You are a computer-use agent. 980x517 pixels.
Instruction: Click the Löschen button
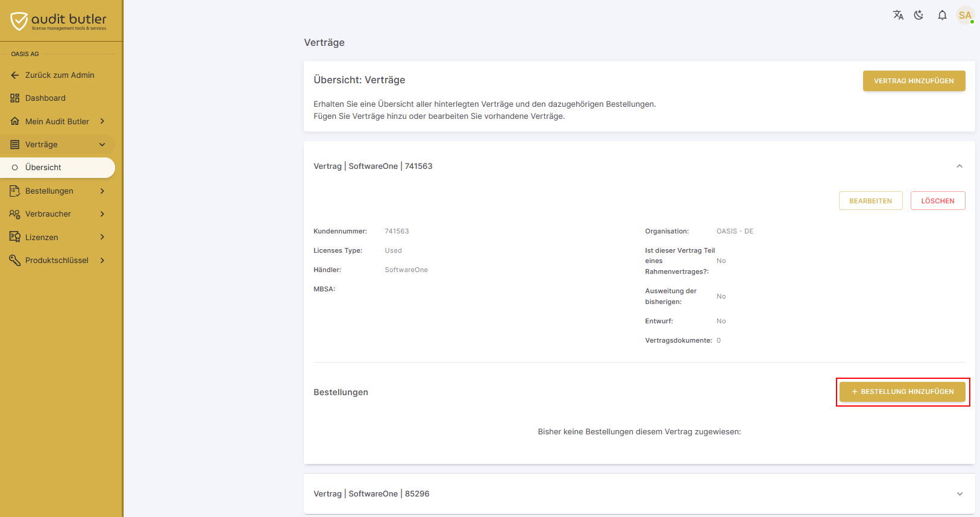[938, 201]
